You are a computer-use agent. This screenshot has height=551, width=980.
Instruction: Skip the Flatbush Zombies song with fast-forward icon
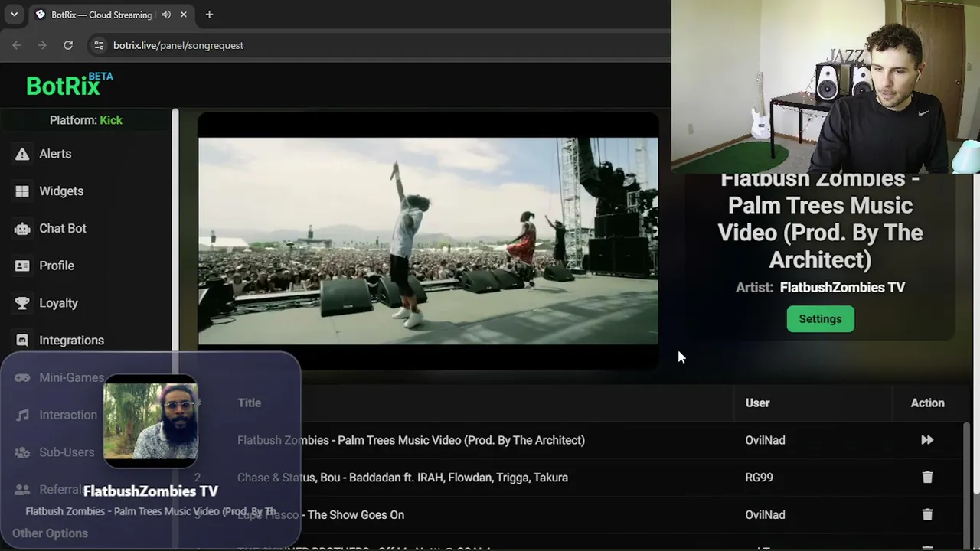927,440
